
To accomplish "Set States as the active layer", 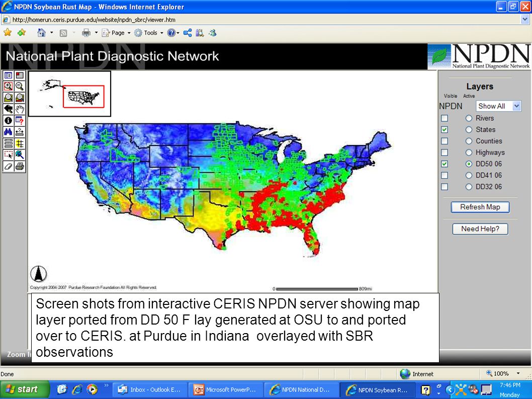I will point(469,130).
